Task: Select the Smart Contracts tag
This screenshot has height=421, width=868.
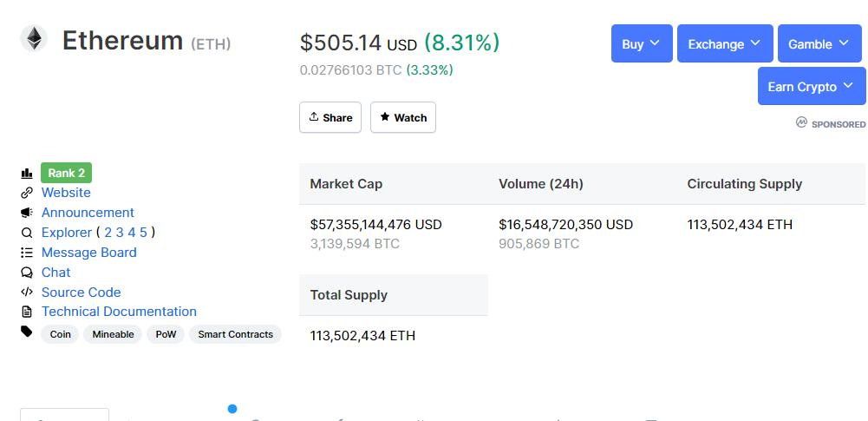Action: (235, 334)
